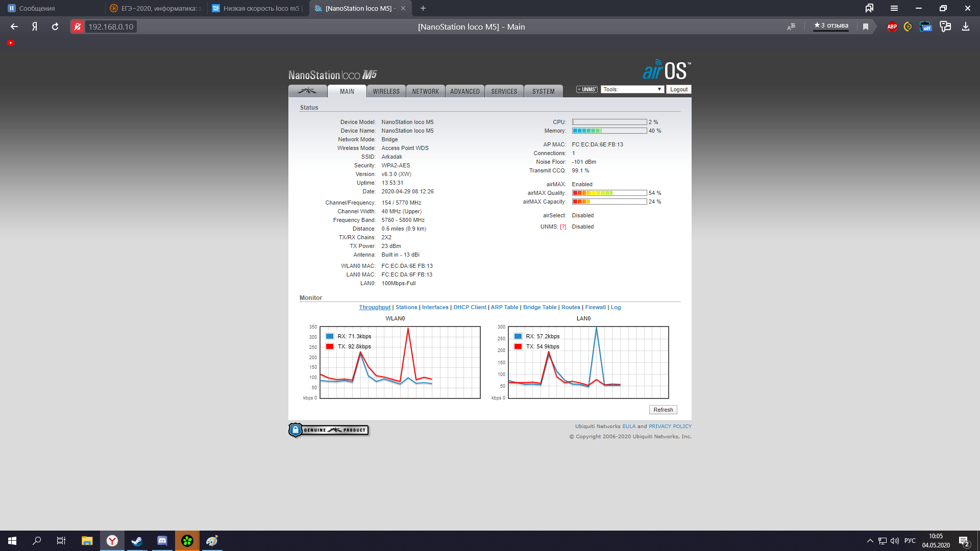Open the bookmarks collection icon in title bar
Viewport: 980px width, 551px height.
pyautogui.click(x=869, y=8)
